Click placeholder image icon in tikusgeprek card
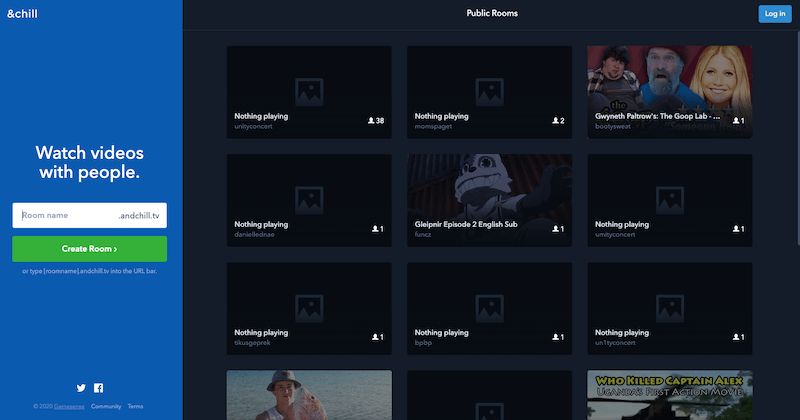 click(x=309, y=308)
